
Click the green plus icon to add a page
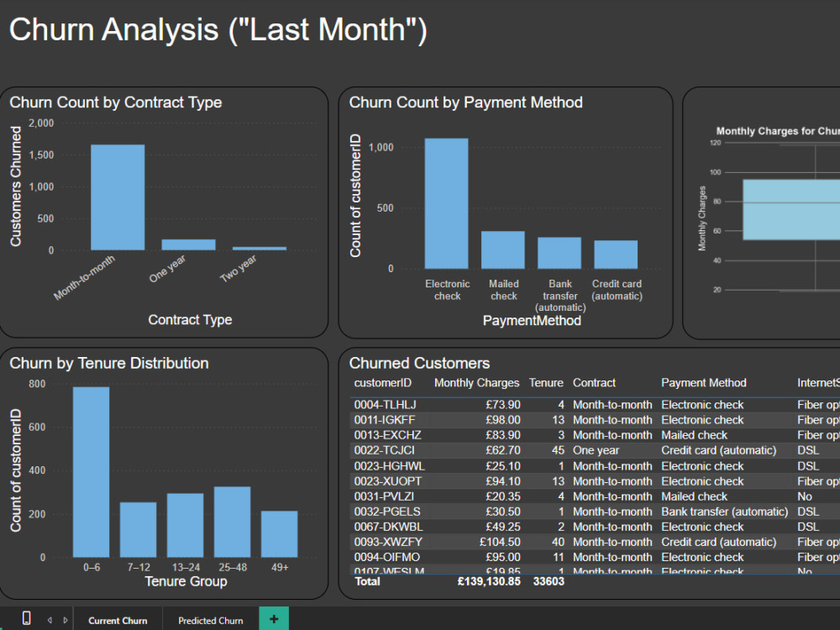274,618
